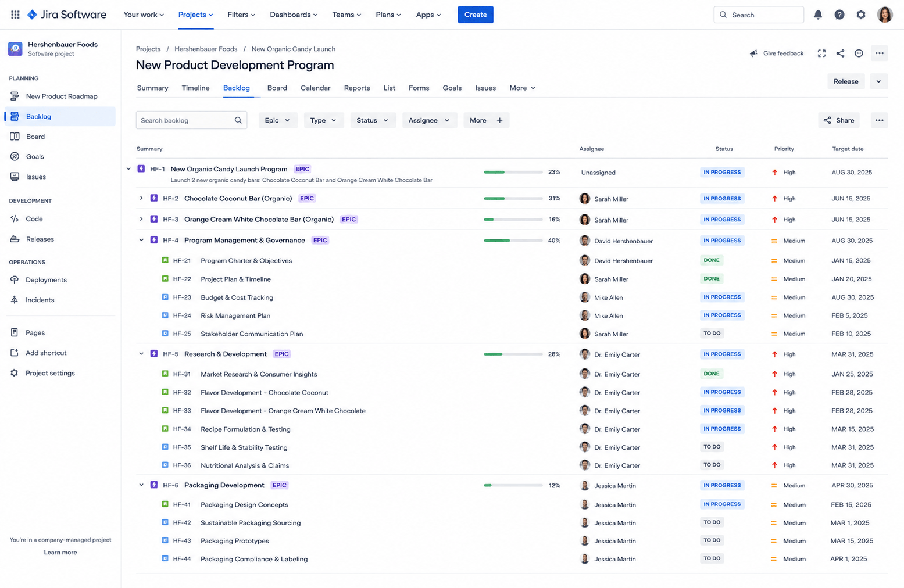
Task: Open the help question mark icon
Action: [839, 15]
